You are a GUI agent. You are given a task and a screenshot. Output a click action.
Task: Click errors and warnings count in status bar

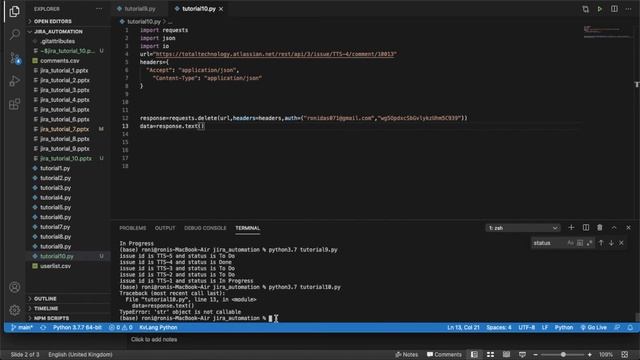[120, 327]
